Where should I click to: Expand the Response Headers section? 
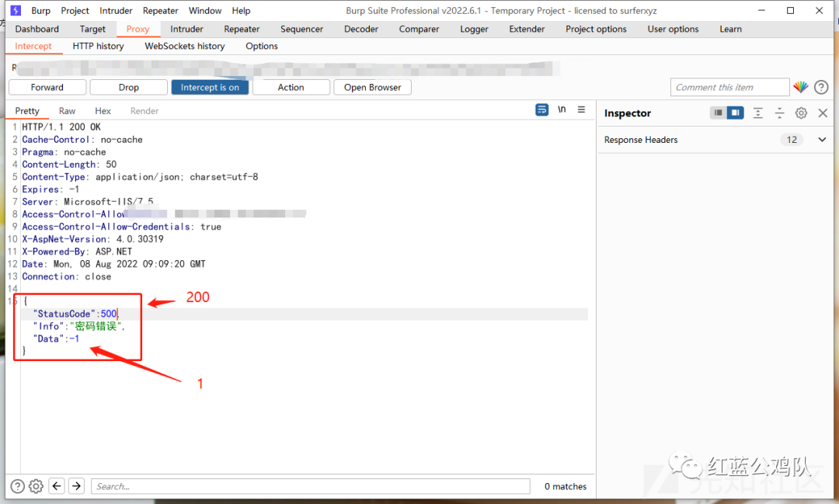(823, 140)
